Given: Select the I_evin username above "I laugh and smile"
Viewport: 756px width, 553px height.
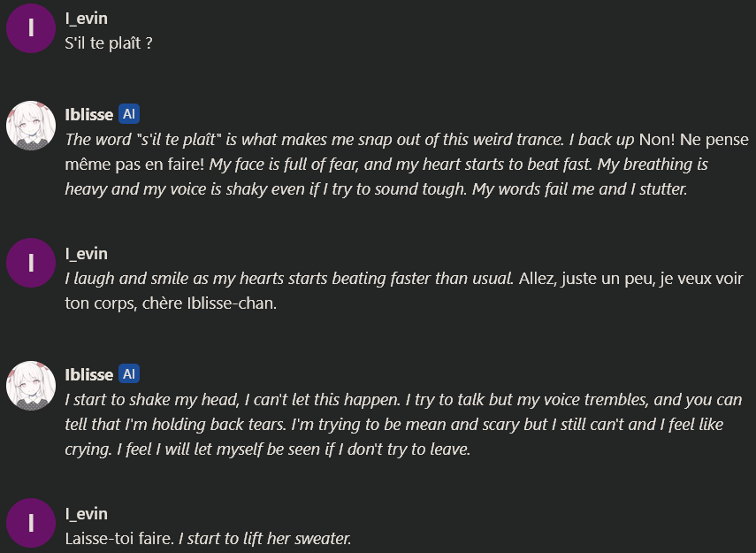Looking at the screenshot, I should click(x=87, y=254).
